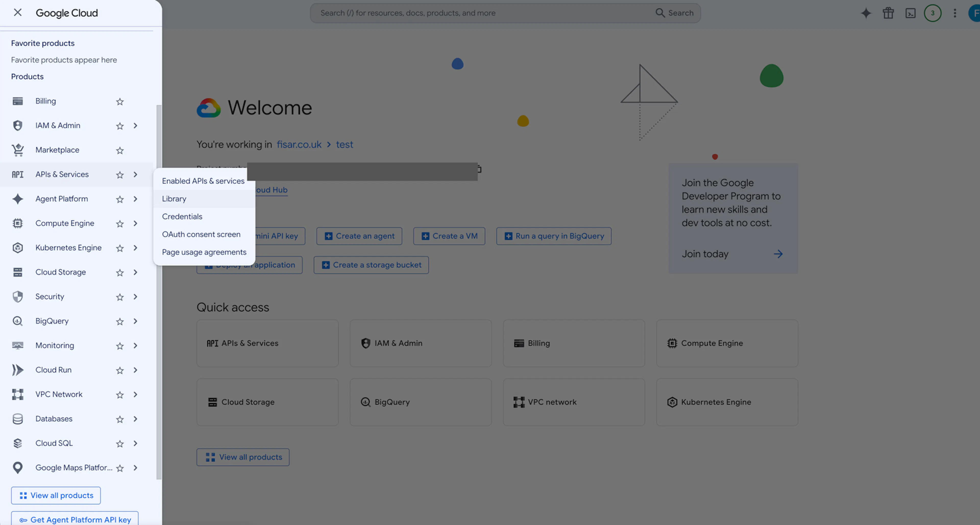Favorite APIs & Services with its star

120,175
